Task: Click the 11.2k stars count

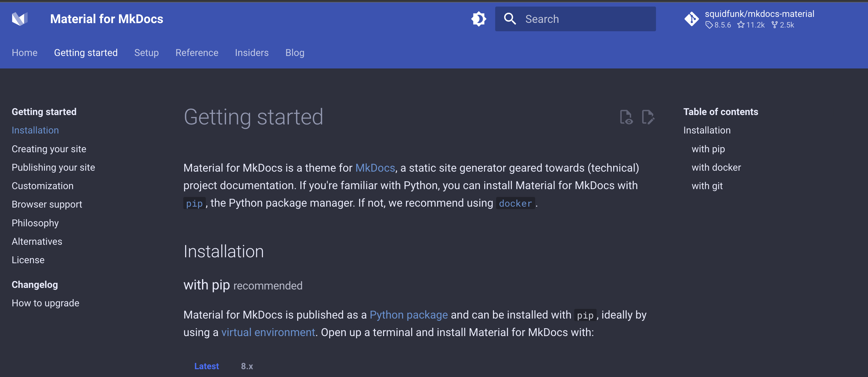Action: [x=751, y=25]
